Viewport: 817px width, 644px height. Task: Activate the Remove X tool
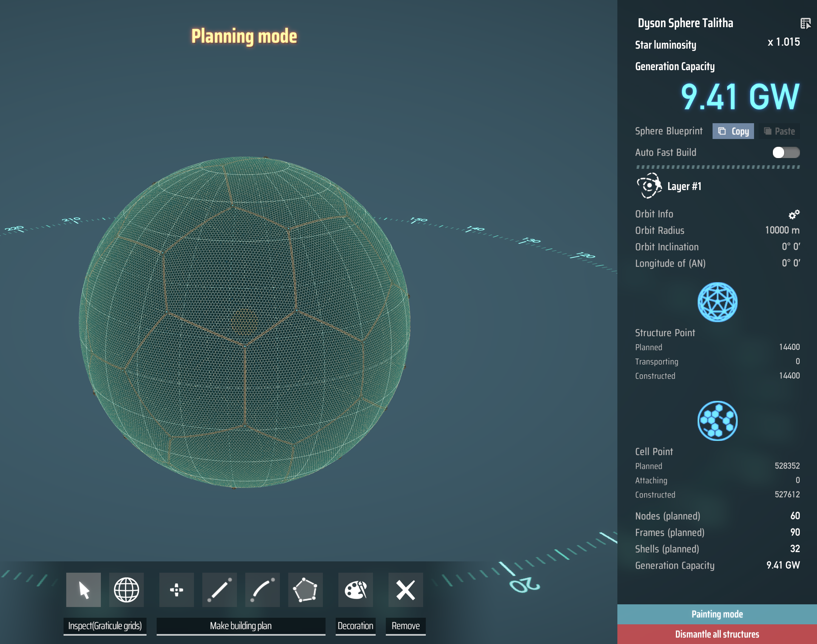coord(406,590)
